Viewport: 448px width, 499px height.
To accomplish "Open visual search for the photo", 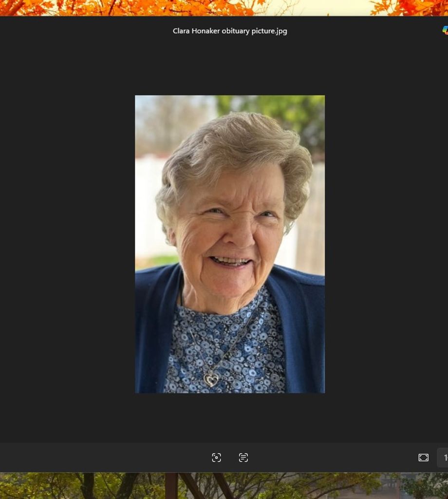I will tap(216, 458).
